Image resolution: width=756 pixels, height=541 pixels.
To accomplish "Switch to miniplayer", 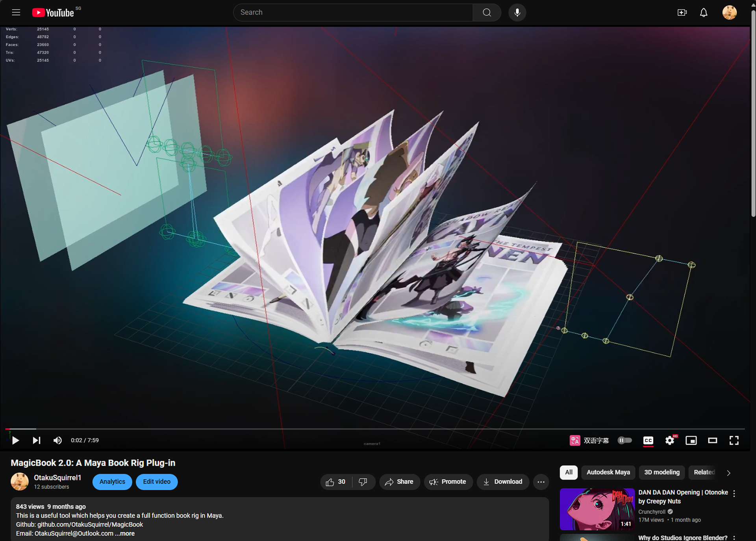I will pyautogui.click(x=691, y=440).
